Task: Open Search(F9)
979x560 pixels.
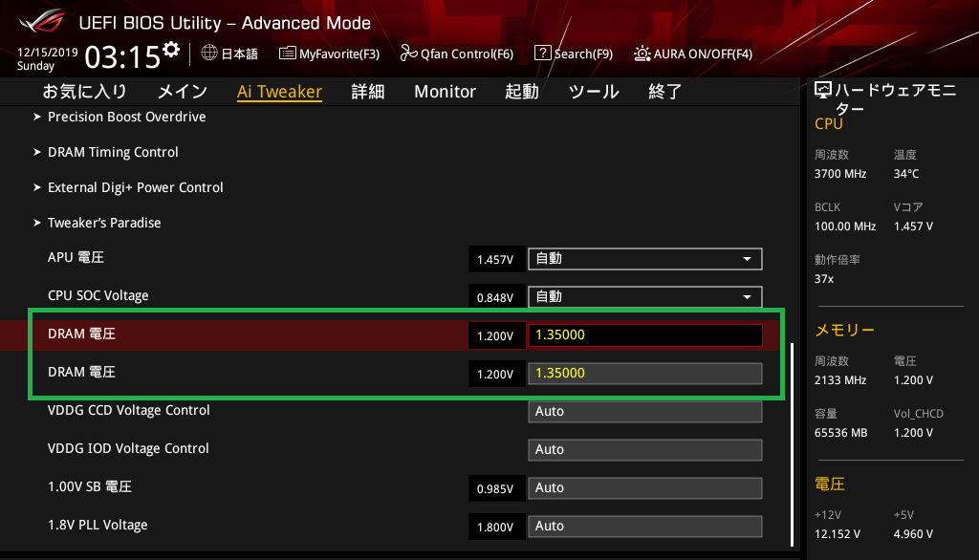Action: (584, 54)
